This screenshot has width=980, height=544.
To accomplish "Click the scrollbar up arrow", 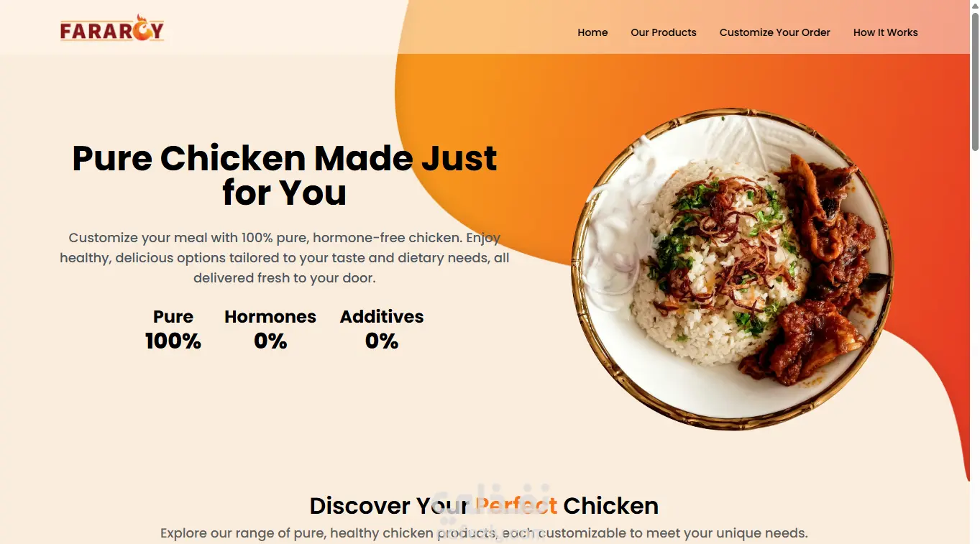I will click(975, 6).
